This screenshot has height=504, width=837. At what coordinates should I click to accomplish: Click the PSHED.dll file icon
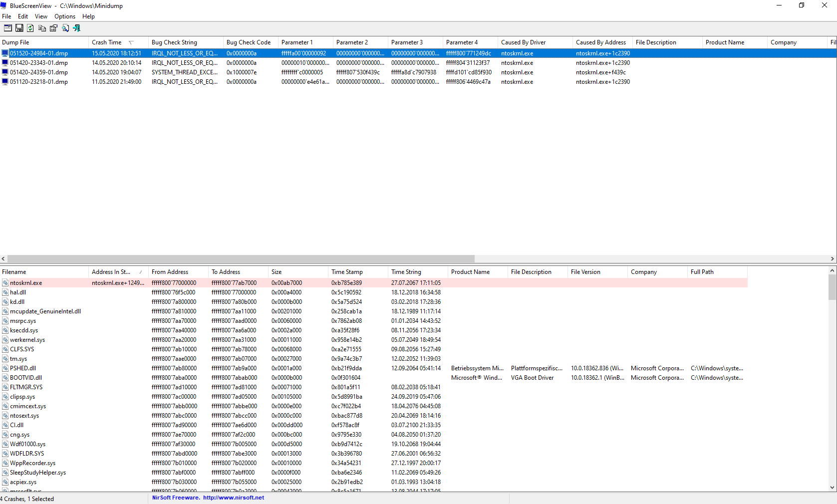tap(5, 368)
